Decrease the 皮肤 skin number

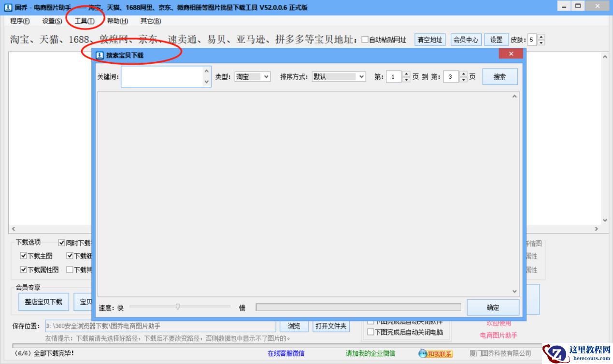(x=541, y=42)
